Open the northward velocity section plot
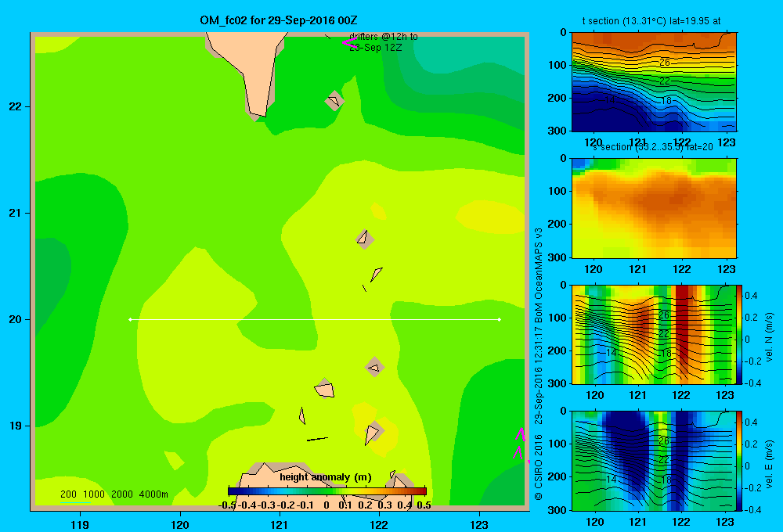The image size is (783, 532). [654, 334]
